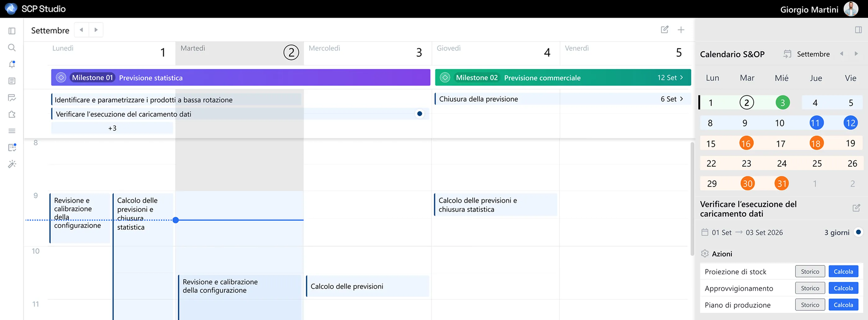Expand Chiusura della previsione to 6 Set
This screenshot has height=320, width=868.
[681, 99]
